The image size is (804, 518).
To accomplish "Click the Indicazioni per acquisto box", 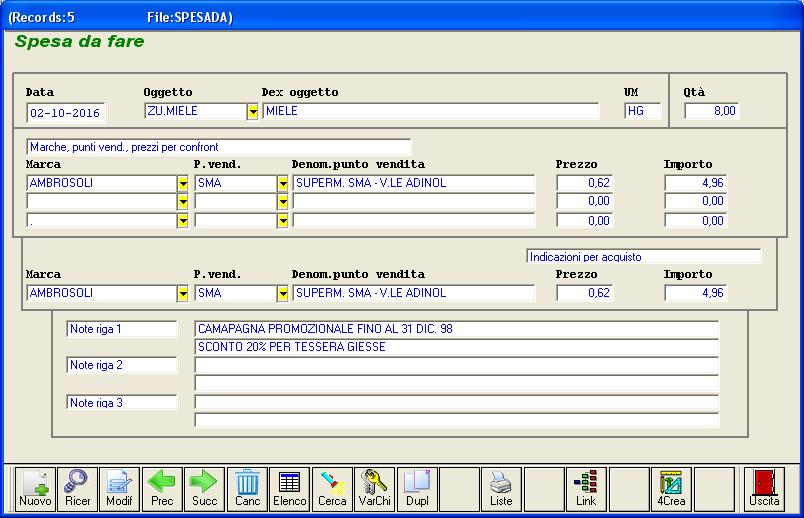I will (644, 256).
